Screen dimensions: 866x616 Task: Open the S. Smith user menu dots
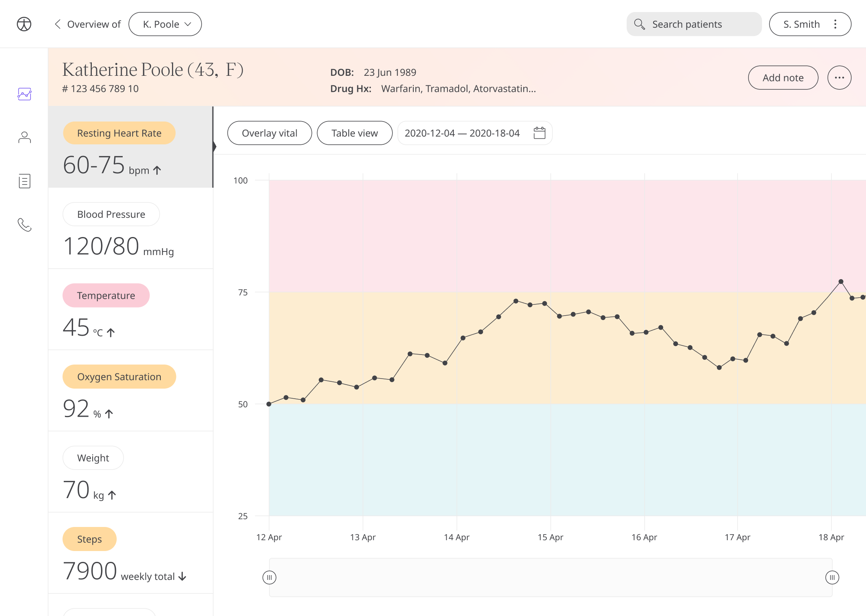(x=835, y=24)
